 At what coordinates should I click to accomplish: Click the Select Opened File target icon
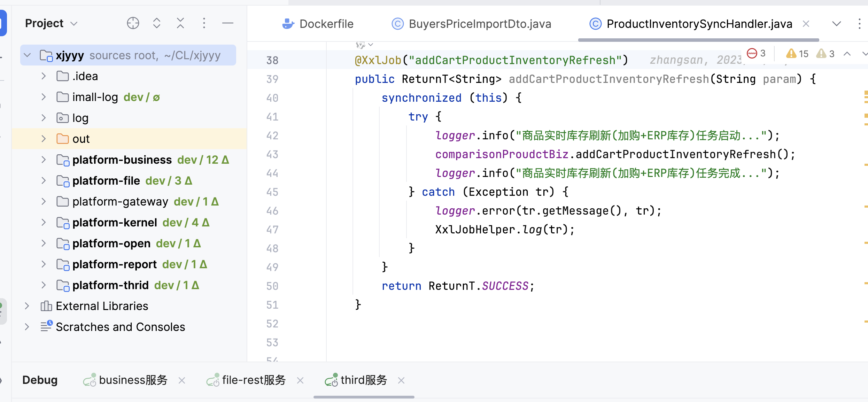[x=133, y=23]
